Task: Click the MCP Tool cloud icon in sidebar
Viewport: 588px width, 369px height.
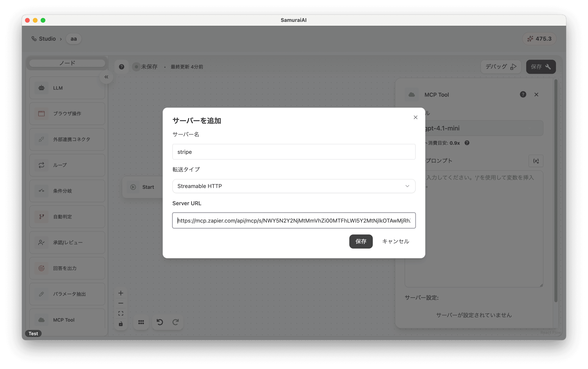Action: tap(41, 320)
